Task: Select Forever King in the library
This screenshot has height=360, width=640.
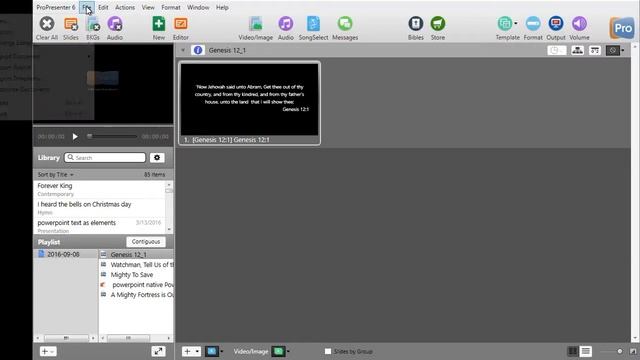Action: (99, 189)
